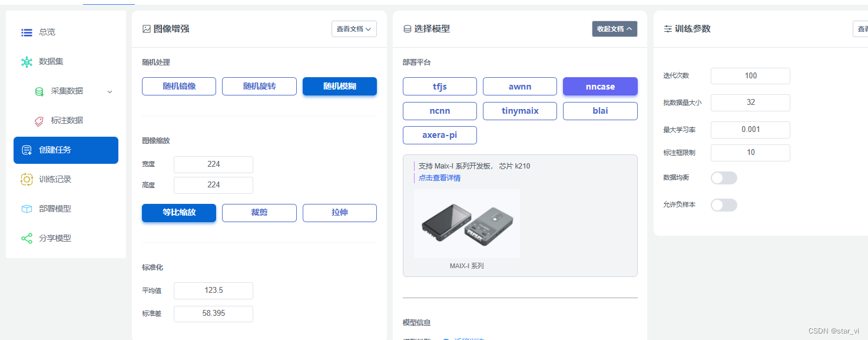Select the axera-pi deployment platform
Viewport: 868px width, 340px height.
pos(440,135)
